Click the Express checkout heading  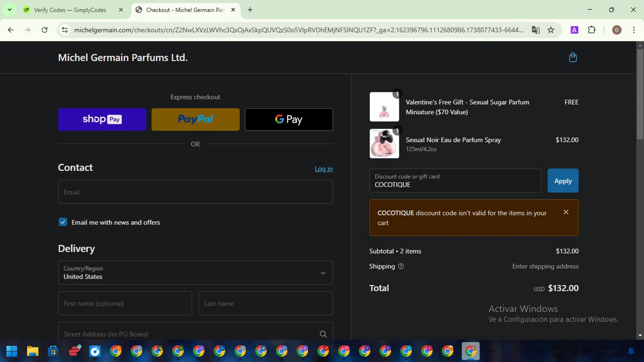point(195,97)
